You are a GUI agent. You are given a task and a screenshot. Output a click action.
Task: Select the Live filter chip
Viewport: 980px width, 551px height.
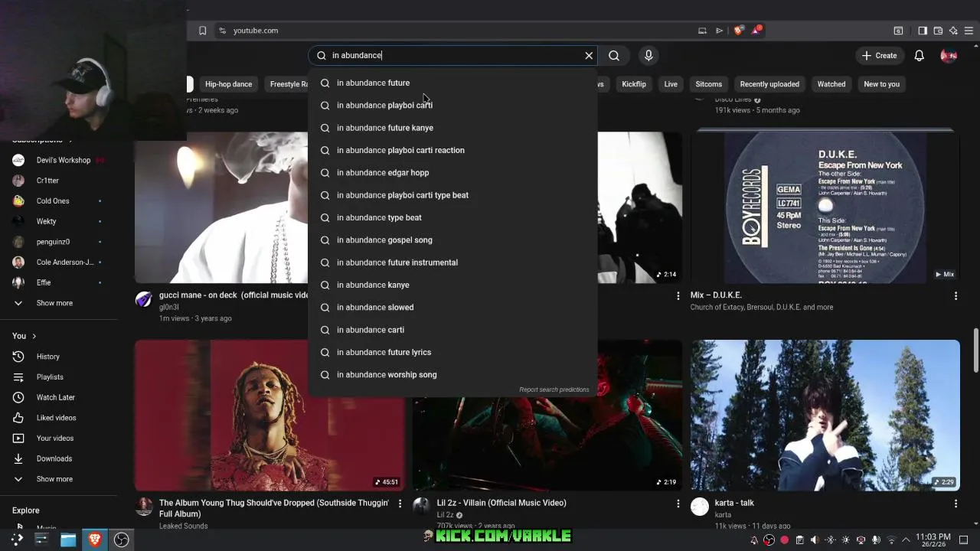[x=671, y=84]
